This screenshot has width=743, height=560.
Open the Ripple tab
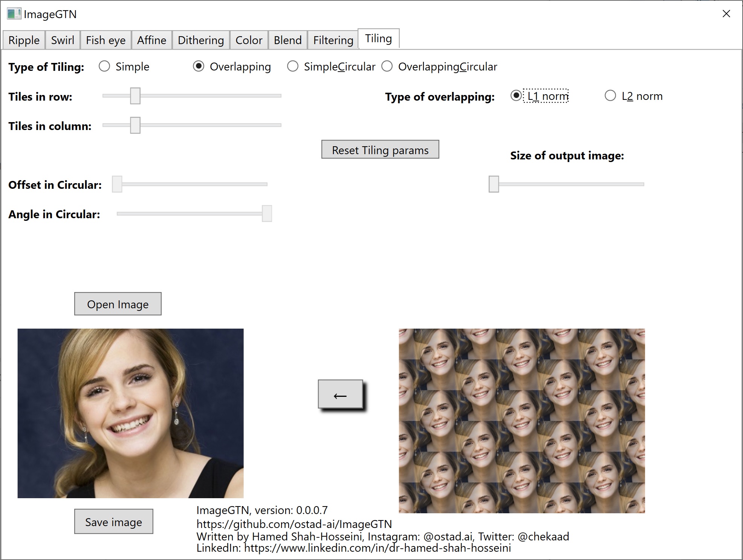[24, 40]
